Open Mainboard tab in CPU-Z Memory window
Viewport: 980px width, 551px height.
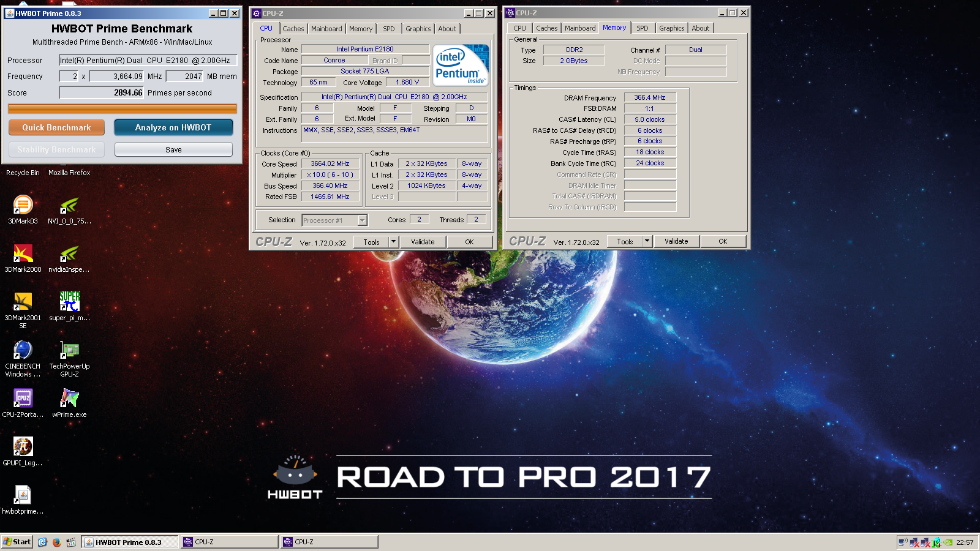[x=580, y=28]
